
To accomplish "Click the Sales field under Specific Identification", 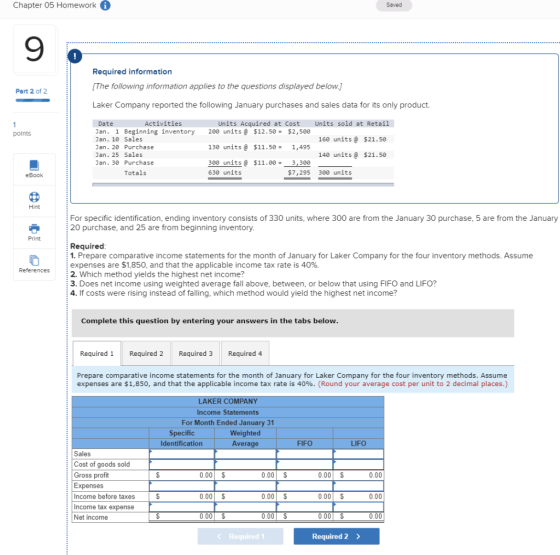I will [x=182, y=454].
